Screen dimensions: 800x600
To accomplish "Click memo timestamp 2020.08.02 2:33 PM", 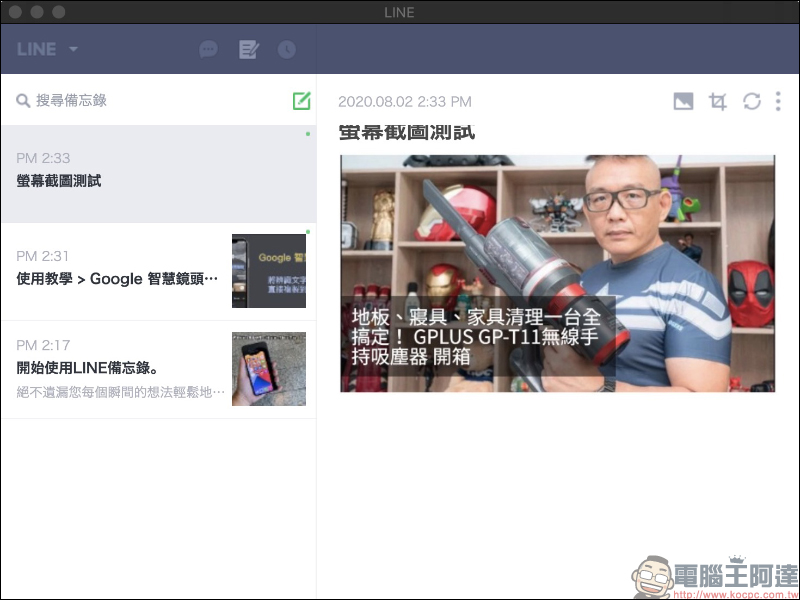I will click(x=405, y=102).
